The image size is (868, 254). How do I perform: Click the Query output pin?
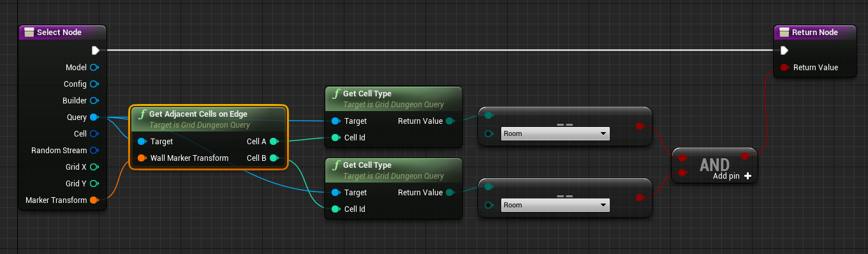click(94, 117)
